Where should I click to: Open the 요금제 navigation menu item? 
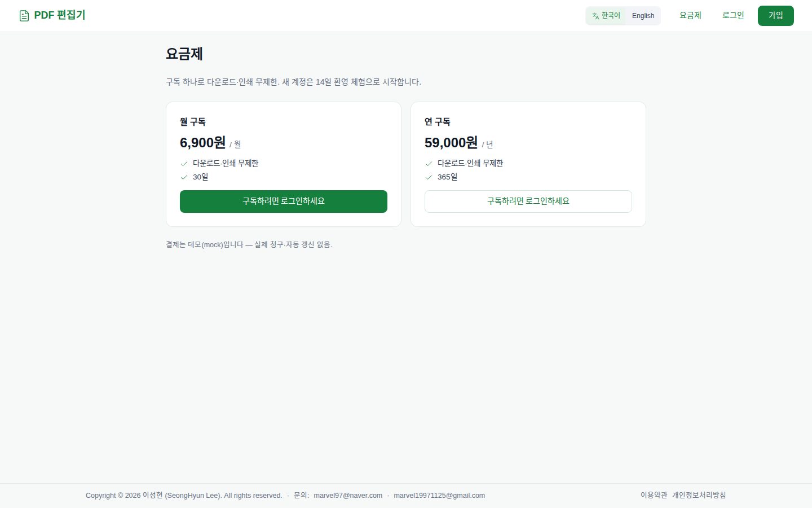[x=690, y=16]
